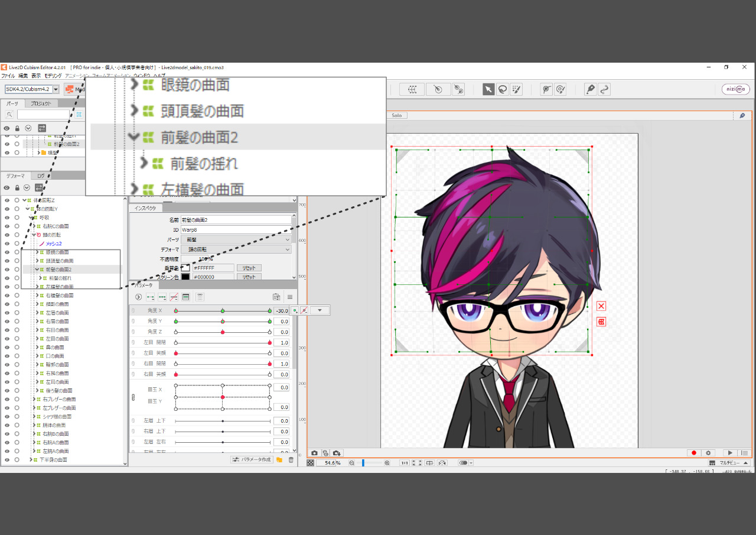Click the path tool icon next to pen
Viewport: 756px width, 535px height.
coord(604,89)
